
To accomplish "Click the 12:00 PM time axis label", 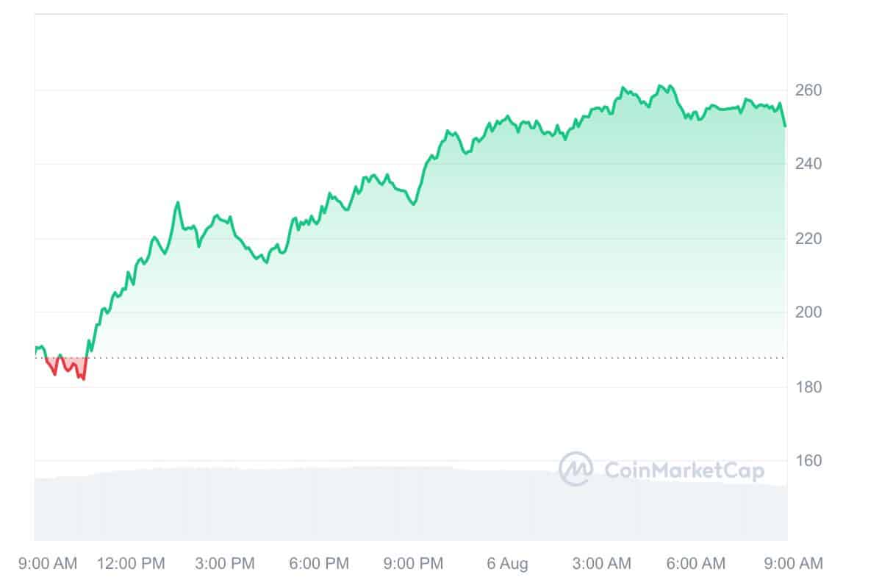I will pyautogui.click(x=133, y=564).
